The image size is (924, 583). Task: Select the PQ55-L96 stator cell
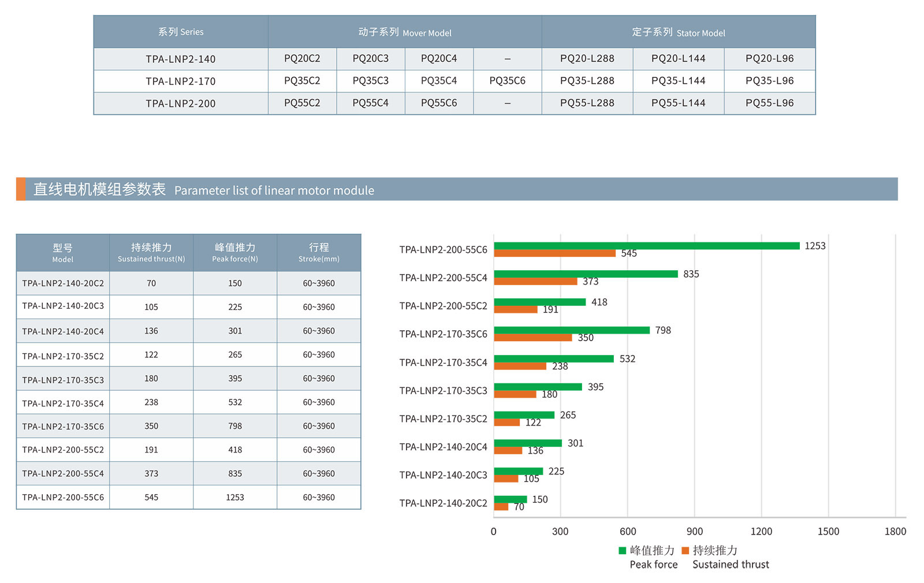[x=769, y=103]
